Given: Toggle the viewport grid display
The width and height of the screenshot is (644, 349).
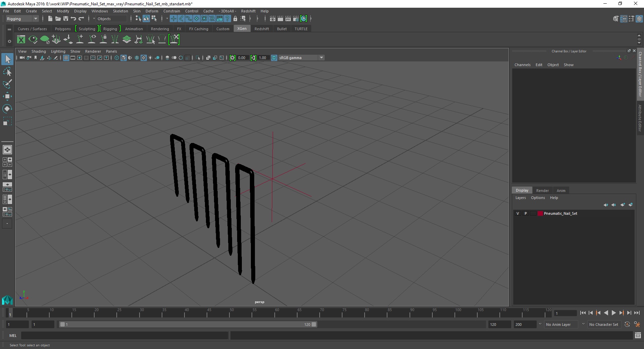Looking at the screenshot, I should (x=66, y=58).
